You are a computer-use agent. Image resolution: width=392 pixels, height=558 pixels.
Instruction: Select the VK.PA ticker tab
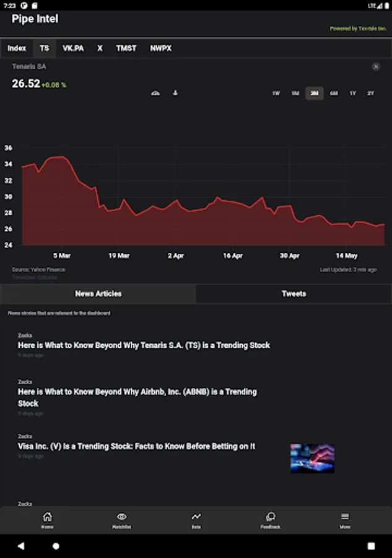[73, 48]
